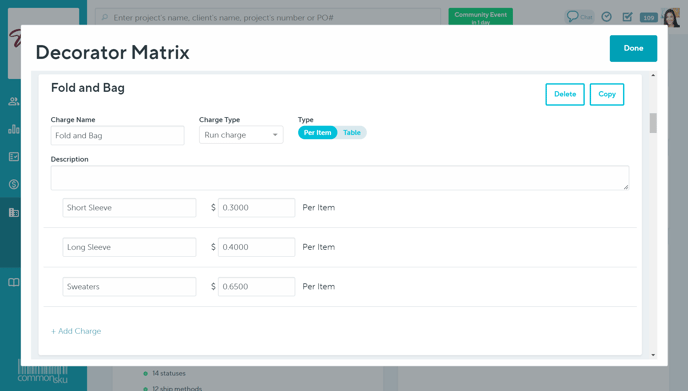688x391 pixels.
Task: Open the open-book resources sidebar icon
Action: (14, 282)
